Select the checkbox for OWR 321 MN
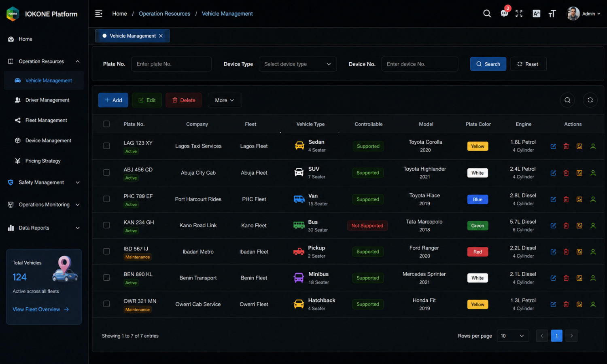The width and height of the screenshot is (607, 364). (106, 304)
